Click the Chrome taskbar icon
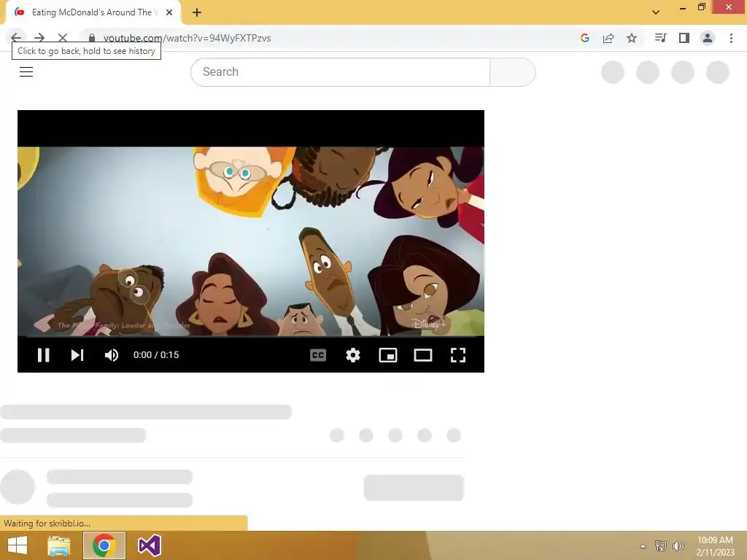 coord(104,545)
